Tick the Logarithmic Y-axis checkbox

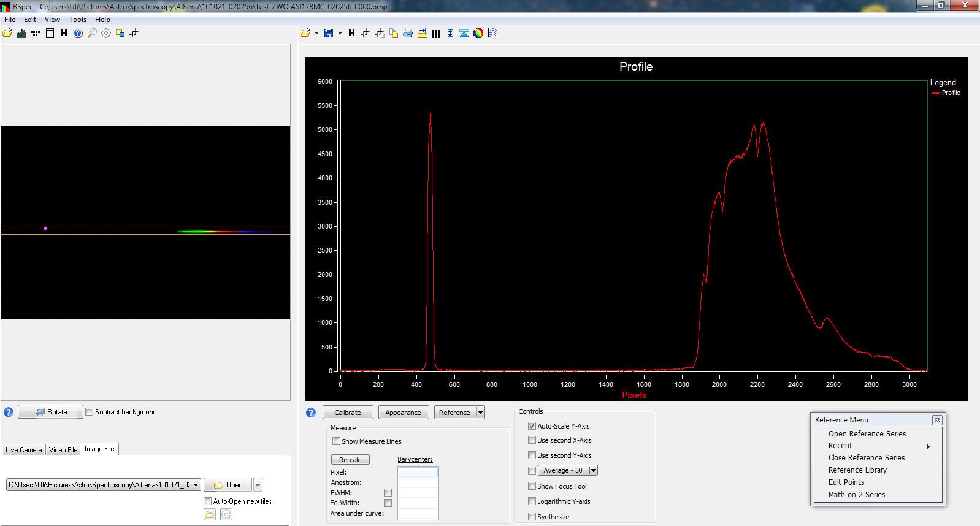click(x=532, y=501)
